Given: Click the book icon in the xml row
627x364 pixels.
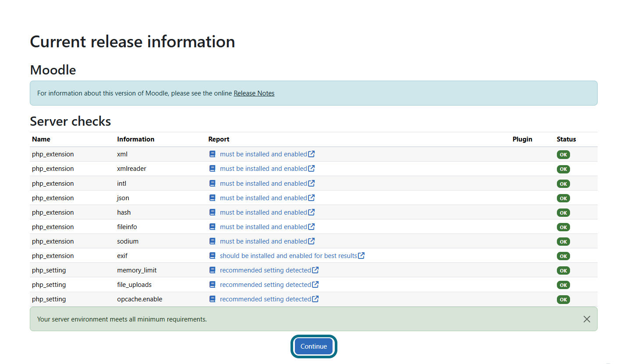Looking at the screenshot, I should pos(213,154).
